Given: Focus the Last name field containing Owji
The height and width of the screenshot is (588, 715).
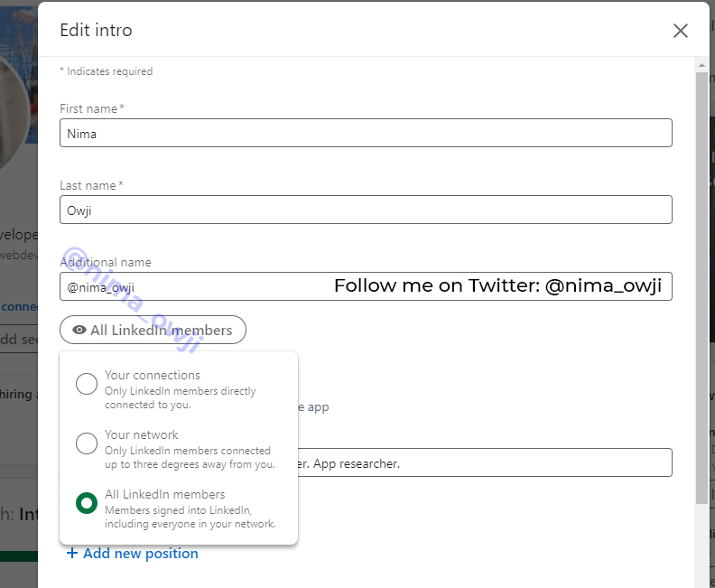Looking at the screenshot, I should [x=366, y=210].
